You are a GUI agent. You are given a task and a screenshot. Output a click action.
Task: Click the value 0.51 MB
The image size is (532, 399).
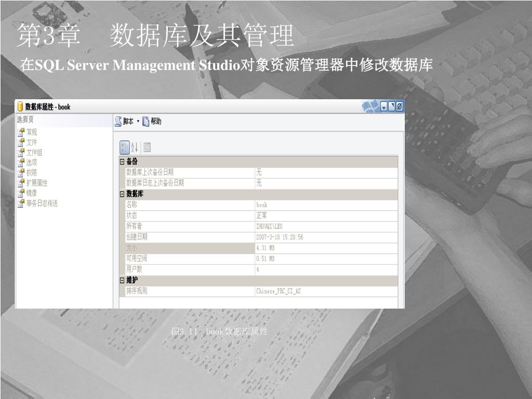(x=265, y=259)
